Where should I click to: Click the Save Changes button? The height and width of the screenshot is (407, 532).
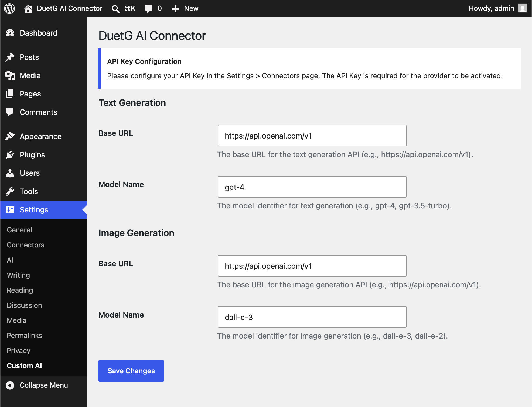(131, 371)
